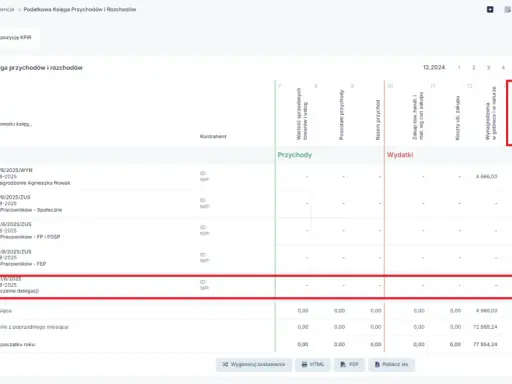This screenshot has height=384, width=512.
Task: Click the 72 888,24 previous month total
Action: pos(485,327)
